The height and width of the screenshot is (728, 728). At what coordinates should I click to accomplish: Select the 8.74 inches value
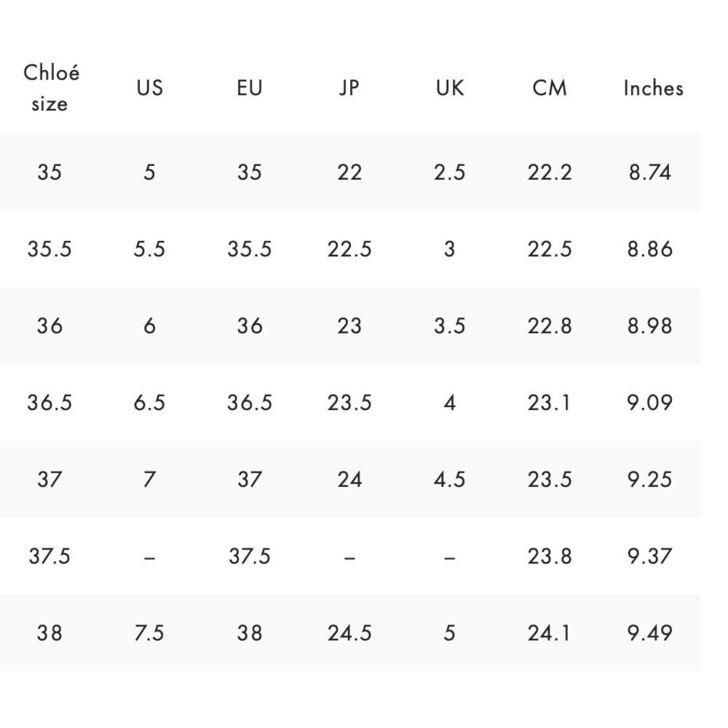649,173
